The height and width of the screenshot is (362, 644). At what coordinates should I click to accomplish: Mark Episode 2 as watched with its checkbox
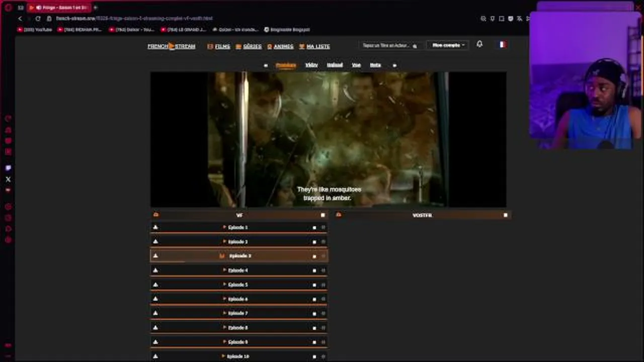314,242
